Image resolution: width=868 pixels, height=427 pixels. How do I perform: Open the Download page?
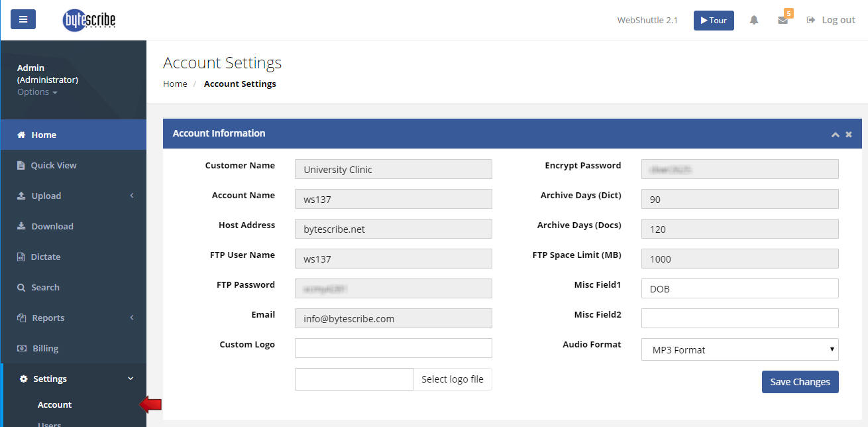pyautogui.click(x=73, y=226)
